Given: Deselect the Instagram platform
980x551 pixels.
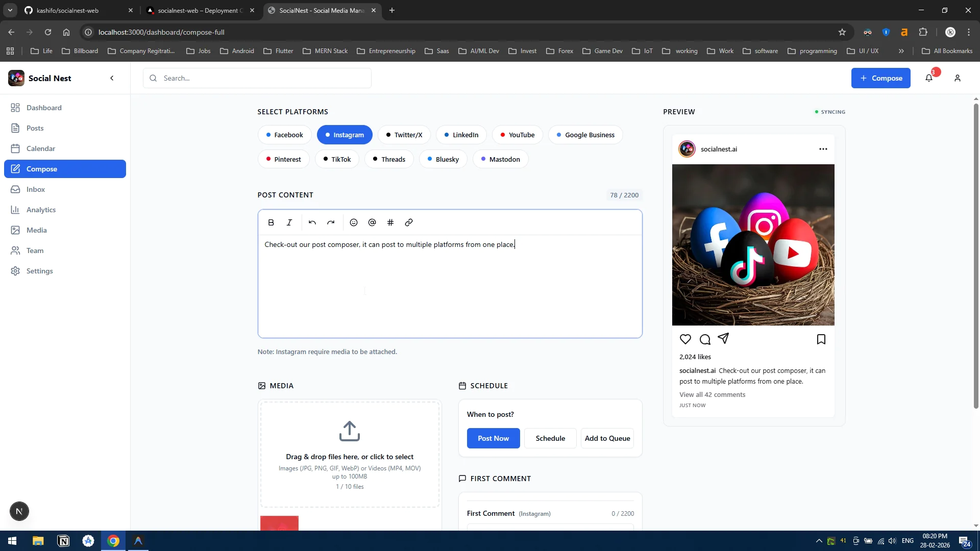Looking at the screenshot, I should pyautogui.click(x=345, y=135).
